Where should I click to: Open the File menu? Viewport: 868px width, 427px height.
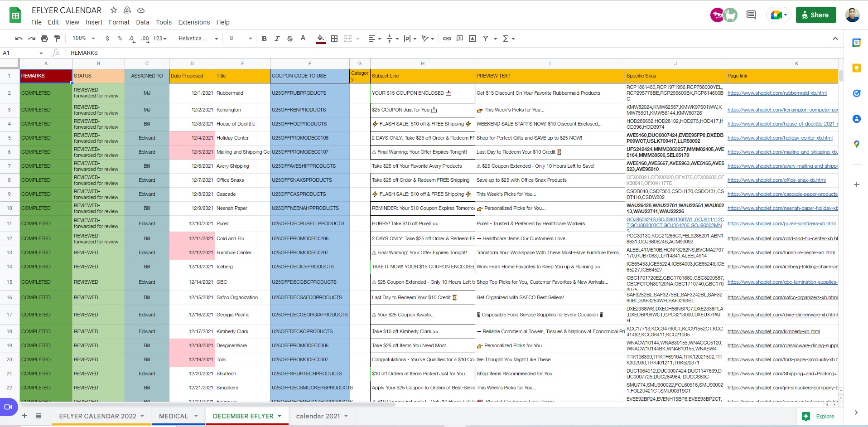point(36,22)
